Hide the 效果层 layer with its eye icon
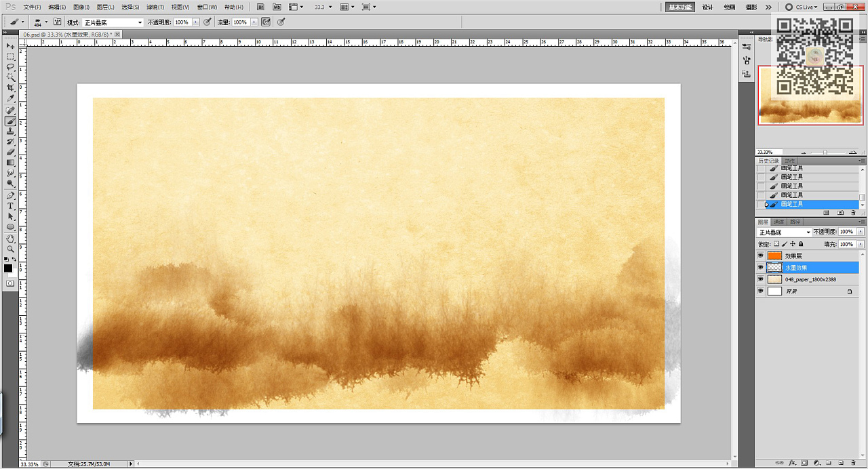 (760, 256)
